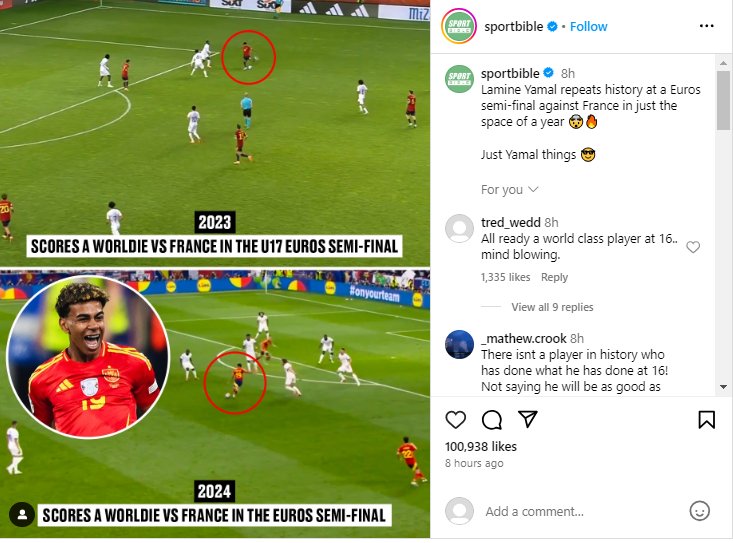Expand View all 9 replies
The width and height of the screenshot is (733, 543).
(552, 307)
